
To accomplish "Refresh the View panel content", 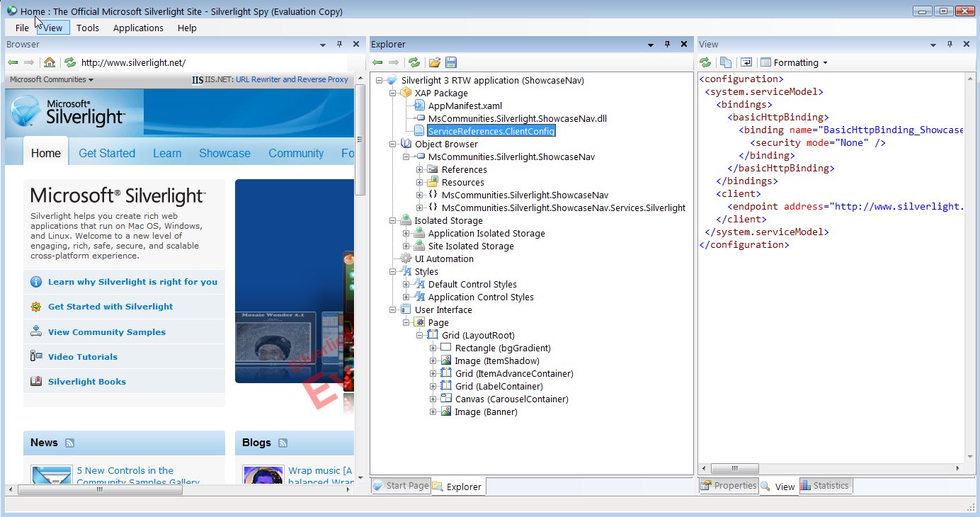I will 705,62.
